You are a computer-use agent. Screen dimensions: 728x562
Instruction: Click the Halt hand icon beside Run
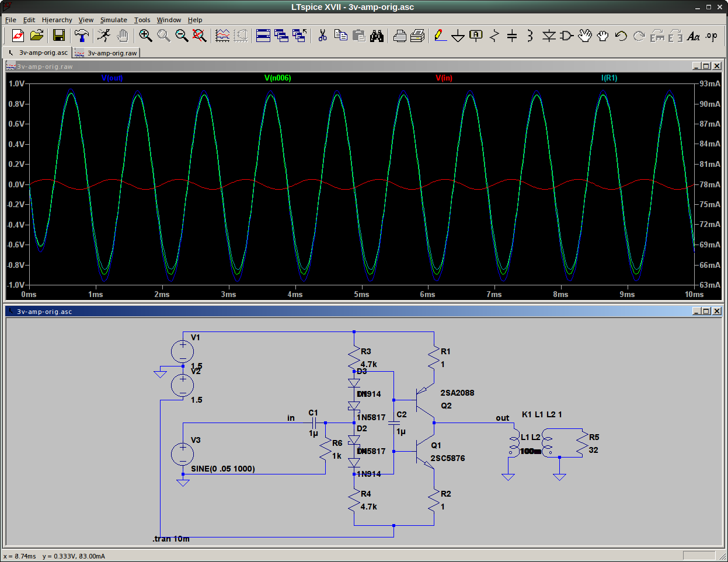[x=122, y=36]
